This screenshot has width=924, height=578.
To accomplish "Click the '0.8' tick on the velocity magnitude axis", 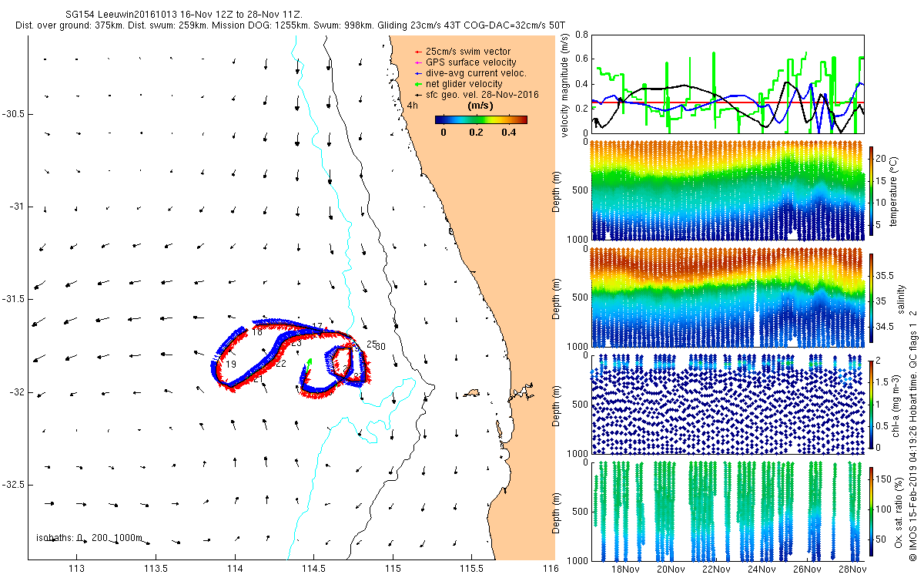I will (581, 35).
